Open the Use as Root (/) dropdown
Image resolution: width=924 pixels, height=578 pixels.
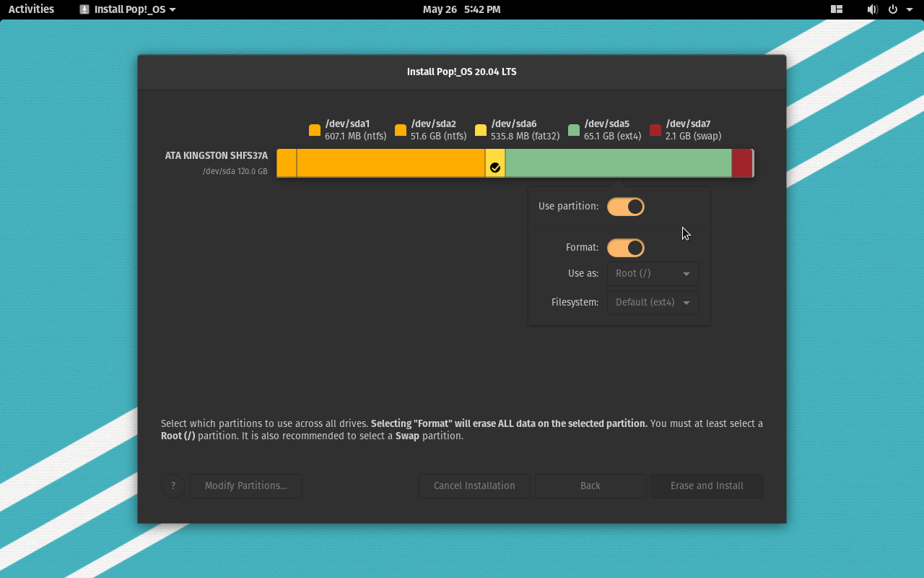coord(653,274)
